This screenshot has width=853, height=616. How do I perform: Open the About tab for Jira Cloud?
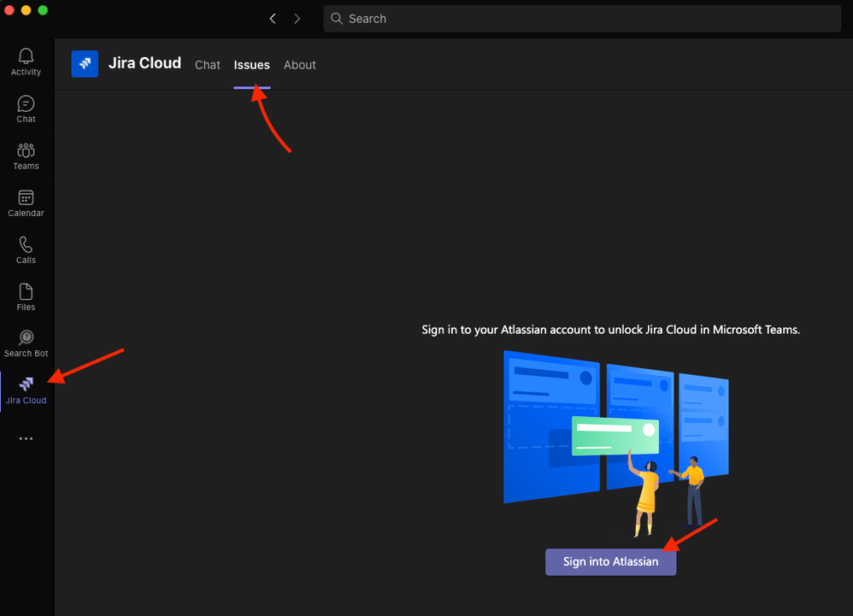(299, 65)
